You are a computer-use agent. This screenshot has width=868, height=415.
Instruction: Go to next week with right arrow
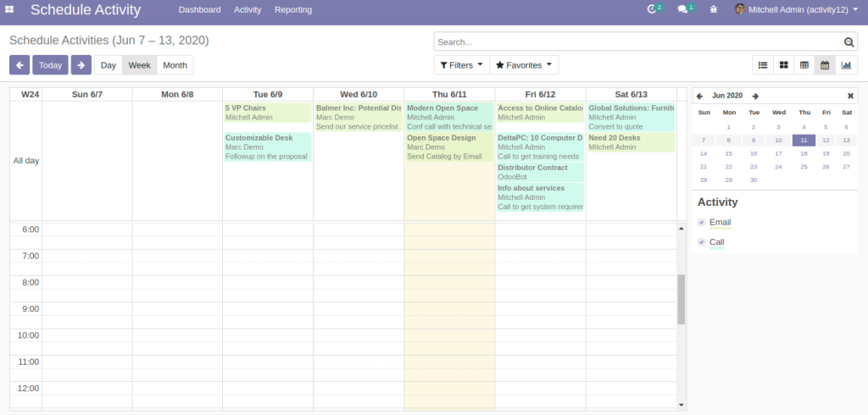tap(81, 64)
